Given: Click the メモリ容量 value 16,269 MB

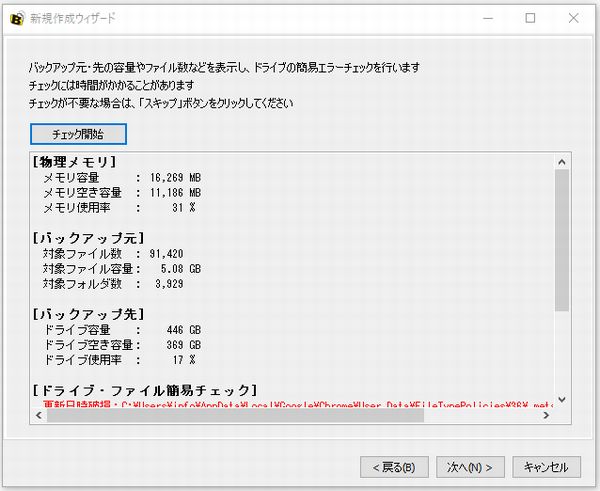Looking at the screenshot, I should (175, 178).
